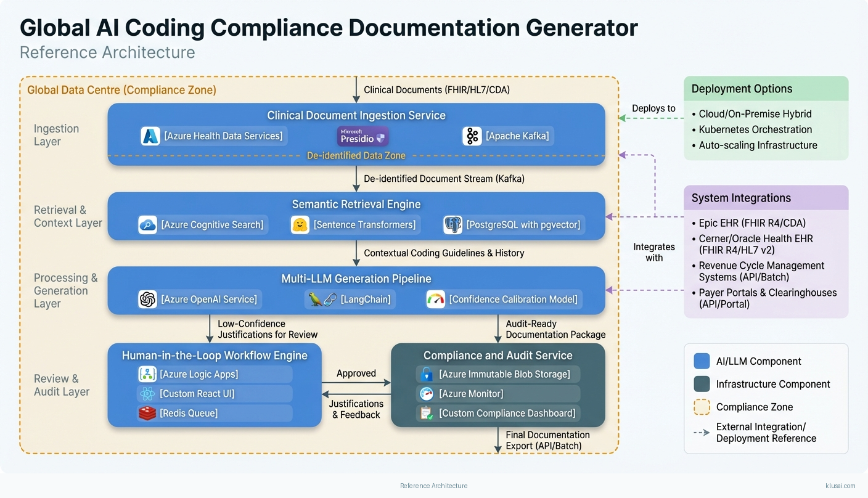Click the Microsoft Presidio logo
Screen dimensions: 868x498
[363, 136]
